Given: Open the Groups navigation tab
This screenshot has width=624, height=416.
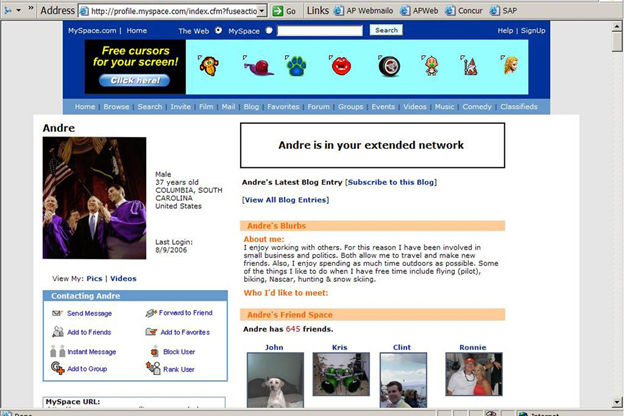Looking at the screenshot, I should coord(351,107).
